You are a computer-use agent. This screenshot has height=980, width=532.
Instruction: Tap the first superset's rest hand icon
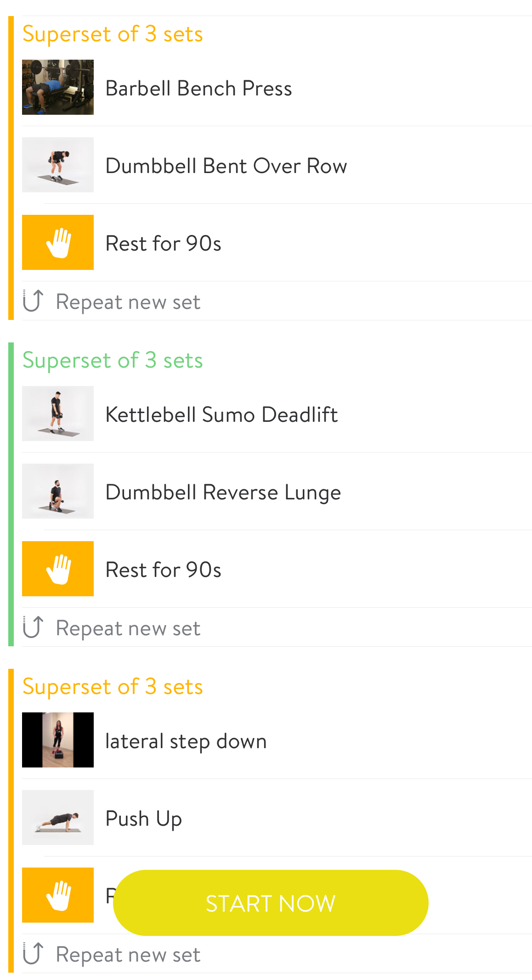coord(58,242)
